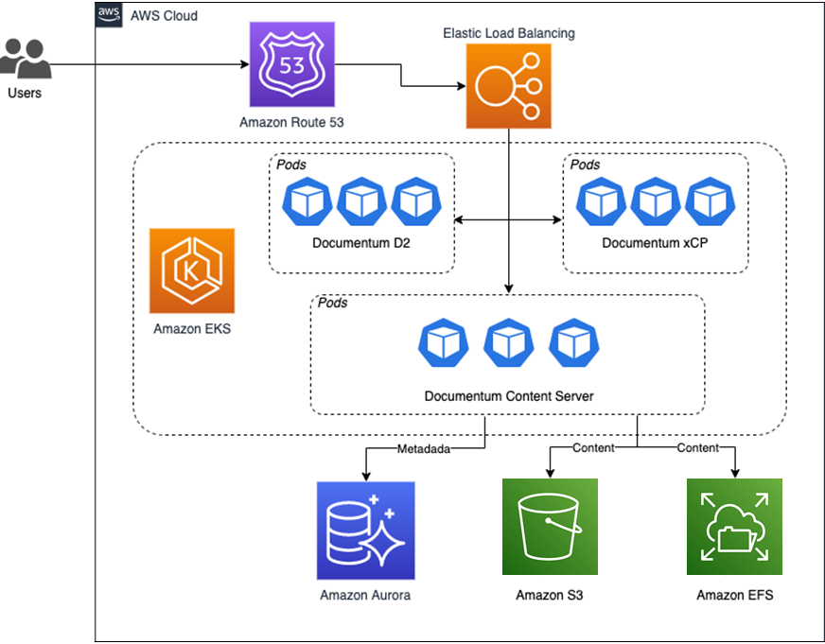The width and height of the screenshot is (825, 644).
Task: Select the middle pod icon in Documentum xCP
Action: coord(656,200)
